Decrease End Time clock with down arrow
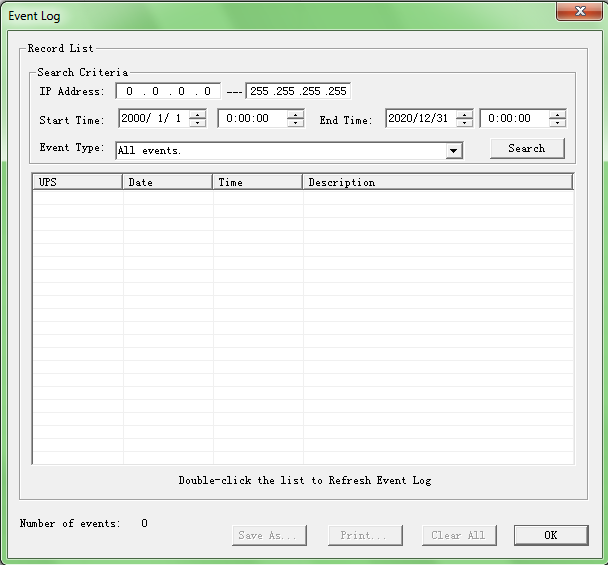 pyautogui.click(x=557, y=123)
